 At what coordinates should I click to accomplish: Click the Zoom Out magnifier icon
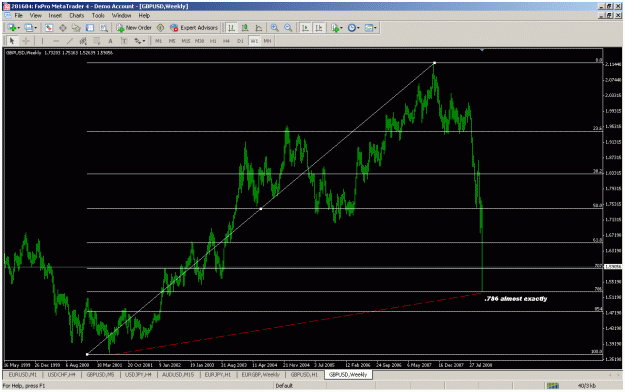(288, 28)
